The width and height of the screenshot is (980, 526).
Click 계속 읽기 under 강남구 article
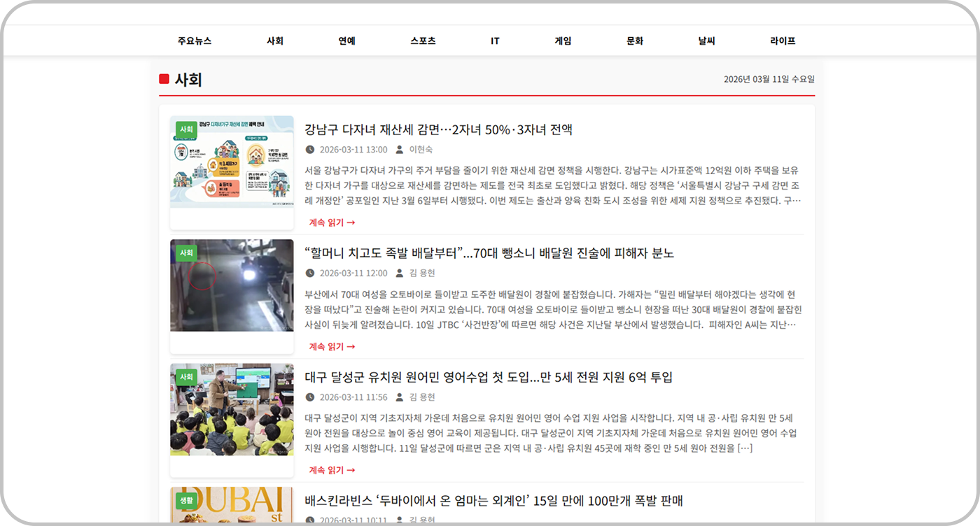point(332,222)
